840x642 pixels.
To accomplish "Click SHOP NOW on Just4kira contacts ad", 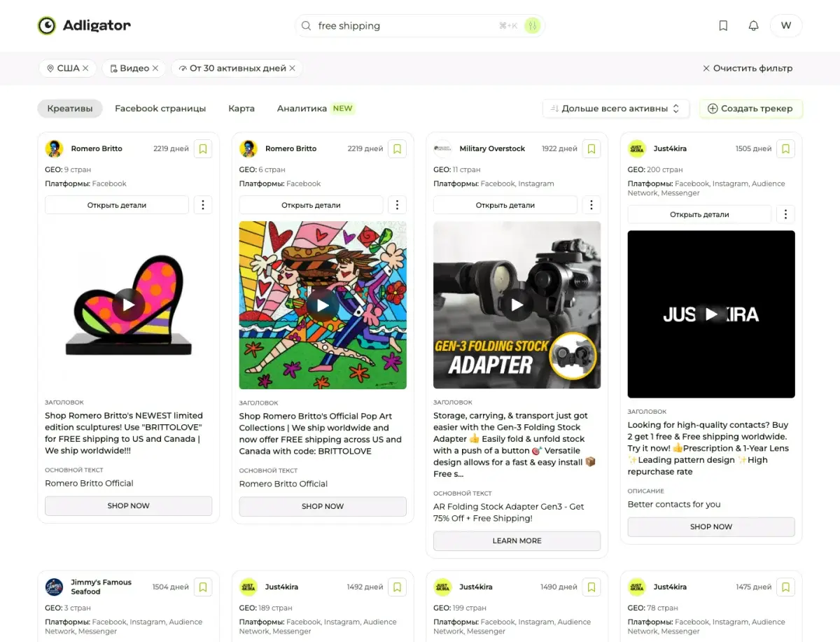I will point(711,526).
